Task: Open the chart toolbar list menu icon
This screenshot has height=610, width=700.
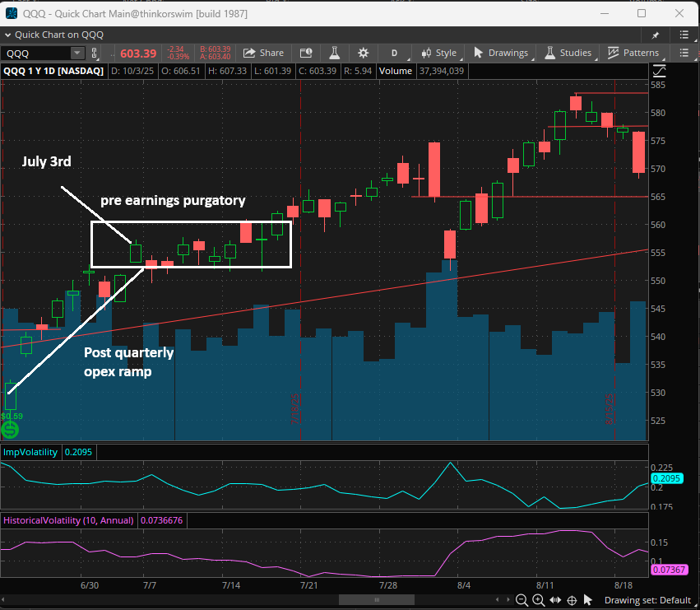Action: coord(684,54)
